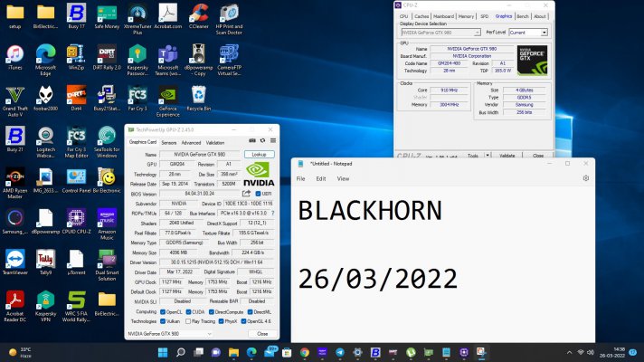The width and height of the screenshot is (644, 362).
Task: Switch to the Sensors tab in GPU-Z
Action: [169, 143]
